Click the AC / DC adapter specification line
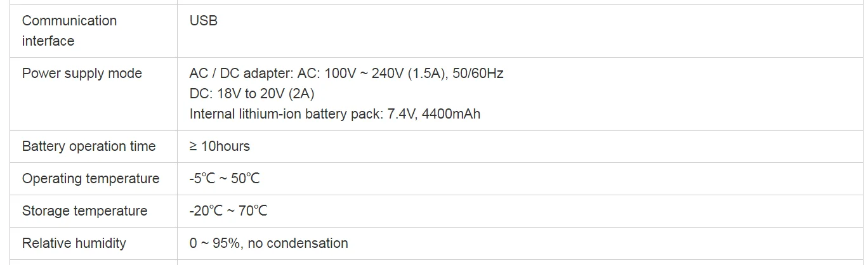Screen dimensions: 868x265 [346, 74]
